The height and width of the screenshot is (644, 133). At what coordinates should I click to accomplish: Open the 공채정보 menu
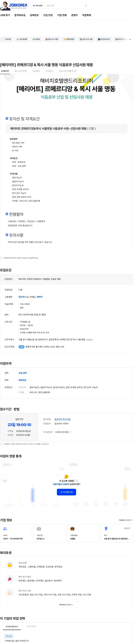34,15
